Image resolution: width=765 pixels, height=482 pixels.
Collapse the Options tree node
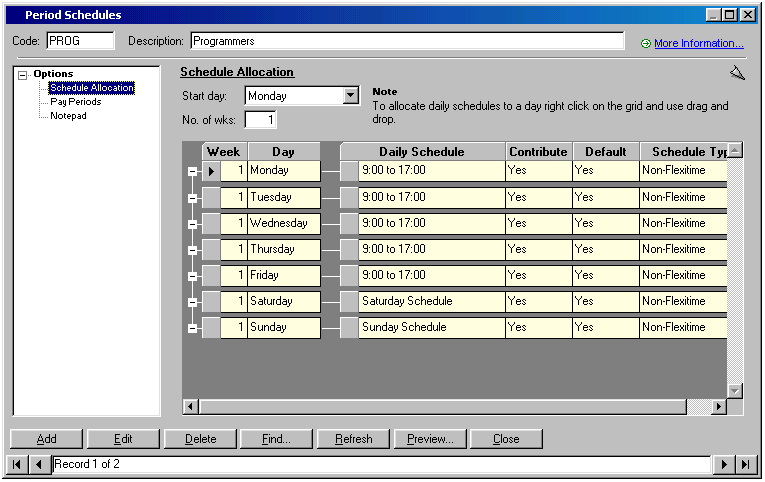coord(22,75)
